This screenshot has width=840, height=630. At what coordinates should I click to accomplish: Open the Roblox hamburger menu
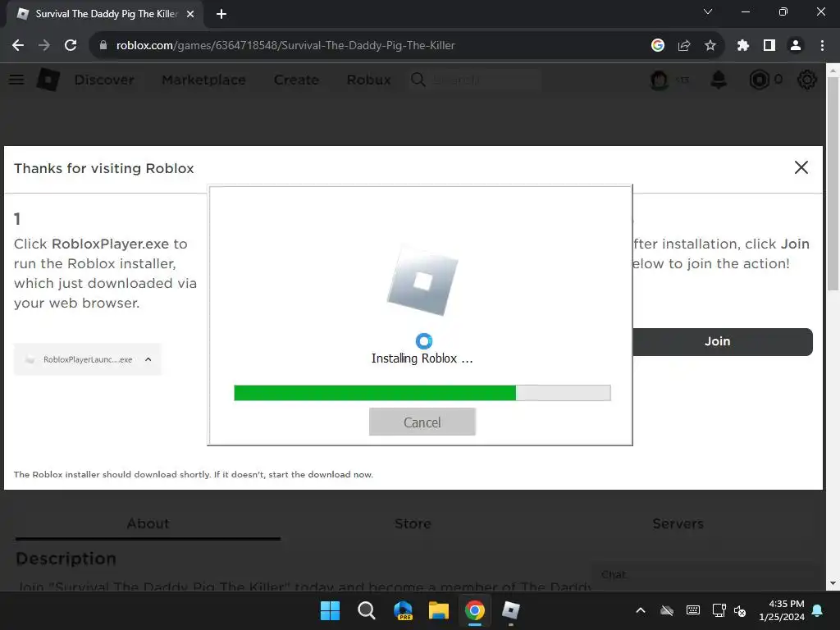click(16, 80)
